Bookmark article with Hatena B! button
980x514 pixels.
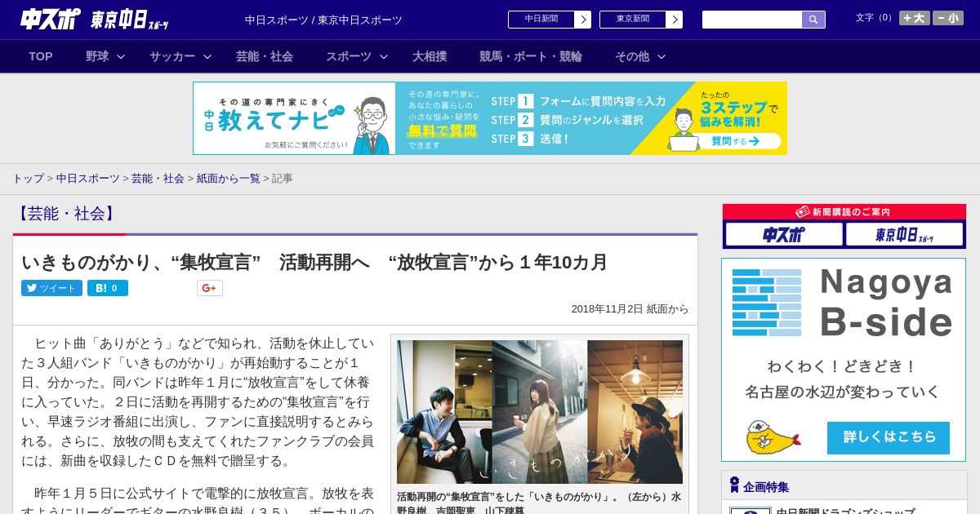click(108, 288)
